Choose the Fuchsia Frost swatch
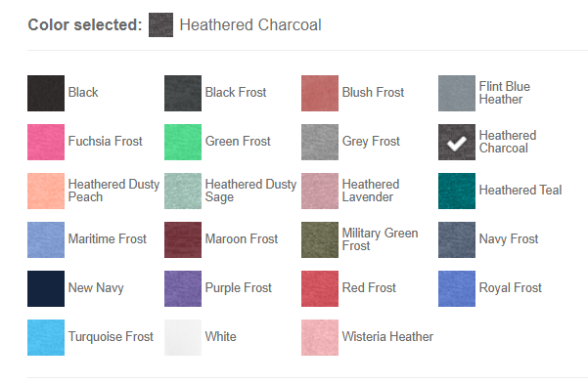588x385 pixels. 46,142
